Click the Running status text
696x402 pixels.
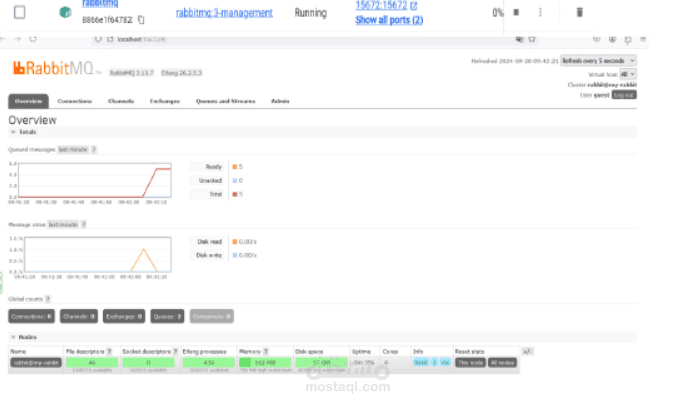[311, 13]
